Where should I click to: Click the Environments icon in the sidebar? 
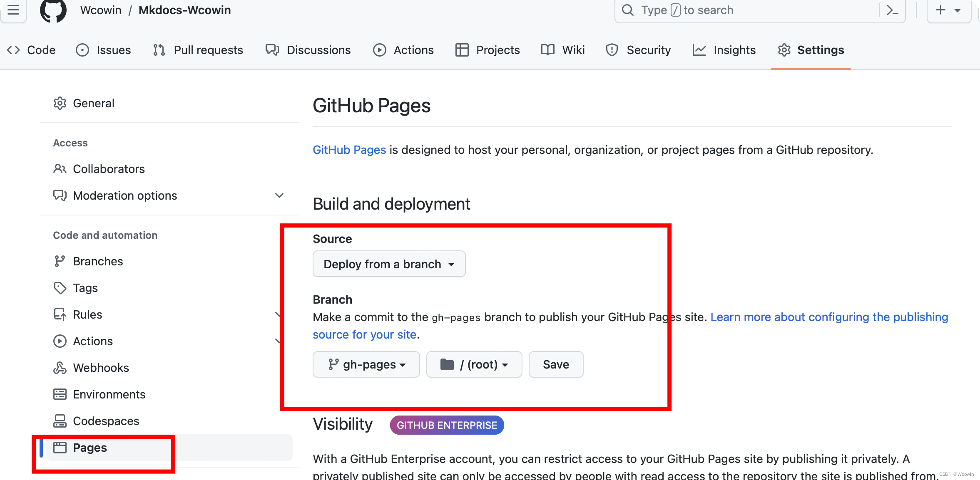click(60, 394)
